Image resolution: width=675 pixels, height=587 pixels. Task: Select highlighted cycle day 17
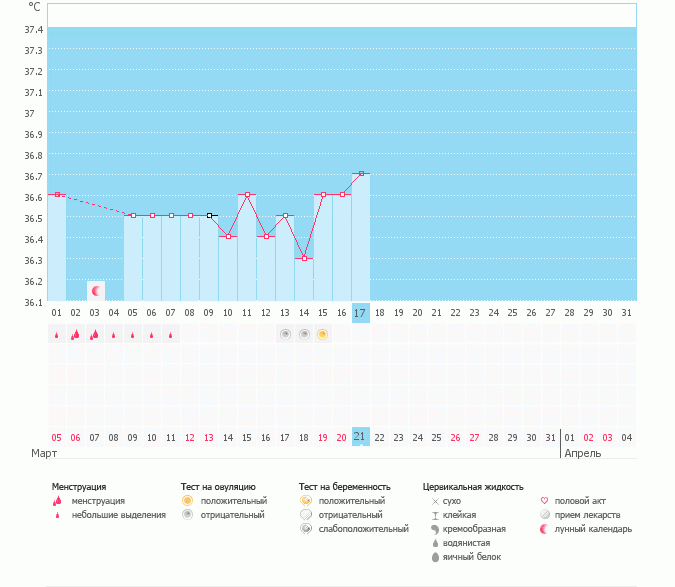361,313
